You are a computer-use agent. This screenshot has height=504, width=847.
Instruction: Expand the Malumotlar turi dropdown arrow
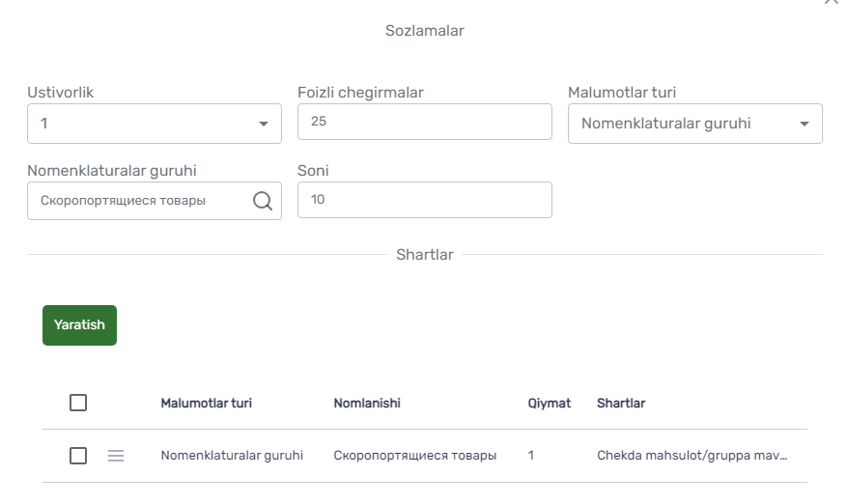805,124
